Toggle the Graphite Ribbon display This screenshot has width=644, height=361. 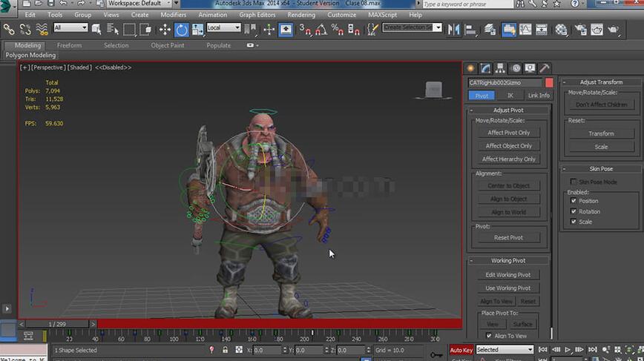pyautogui.click(x=509, y=29)
